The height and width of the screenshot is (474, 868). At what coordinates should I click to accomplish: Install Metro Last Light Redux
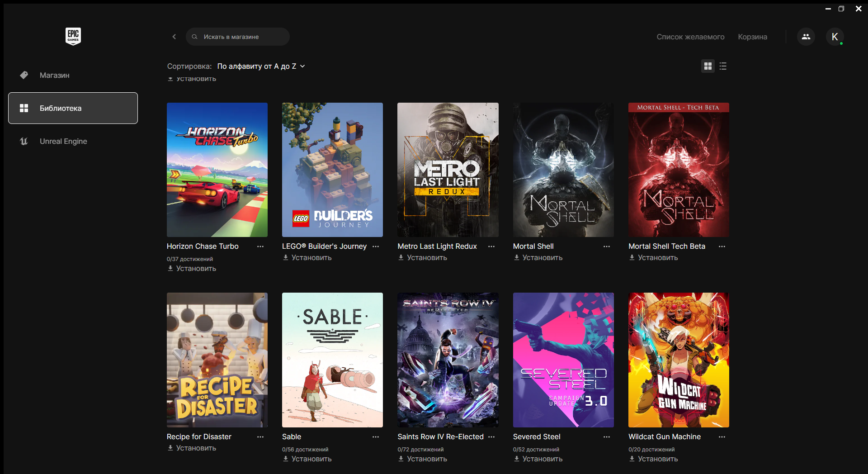click(x=423, y=258)
